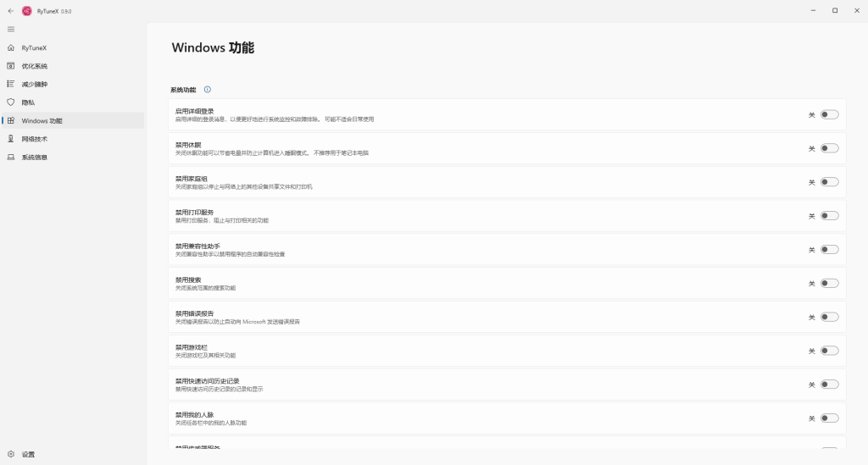Click the 禁用快速访问历史记录 title text
868x465 pixels.
207,381
